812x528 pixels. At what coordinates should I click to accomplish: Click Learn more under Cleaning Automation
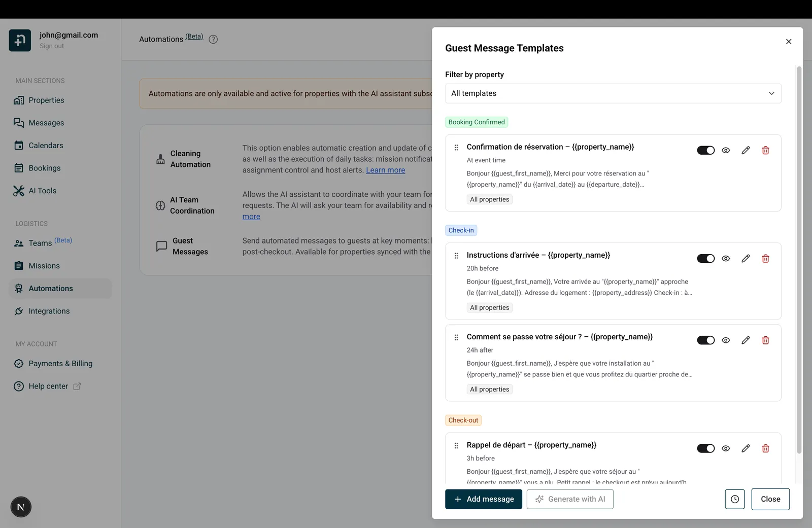385,170
